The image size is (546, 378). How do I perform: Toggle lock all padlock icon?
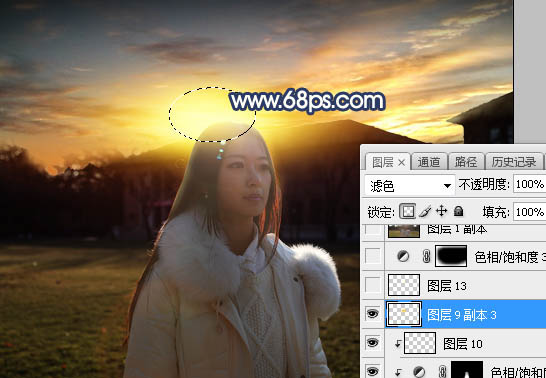click(459, 212)
